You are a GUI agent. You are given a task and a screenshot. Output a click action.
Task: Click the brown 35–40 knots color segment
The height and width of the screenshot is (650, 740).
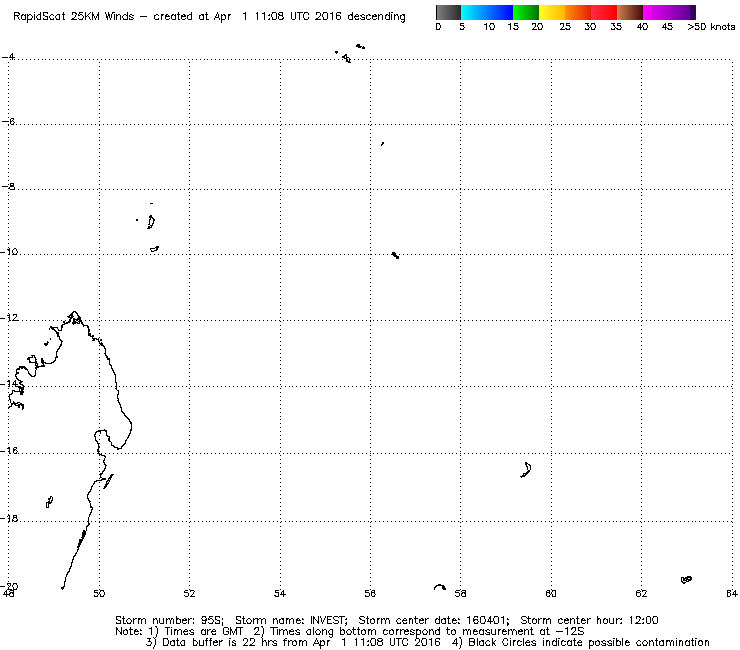click(x=630, y=12)
